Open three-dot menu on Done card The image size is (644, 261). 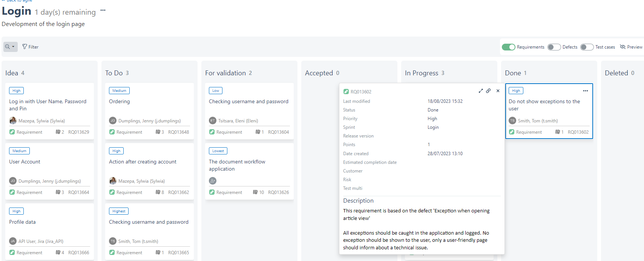click(585, 91)
